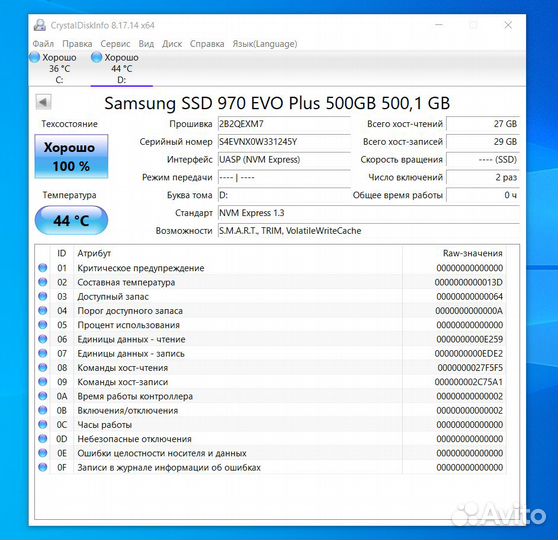
Task: Open the Диск menu
Action: [x=172, y=44]
